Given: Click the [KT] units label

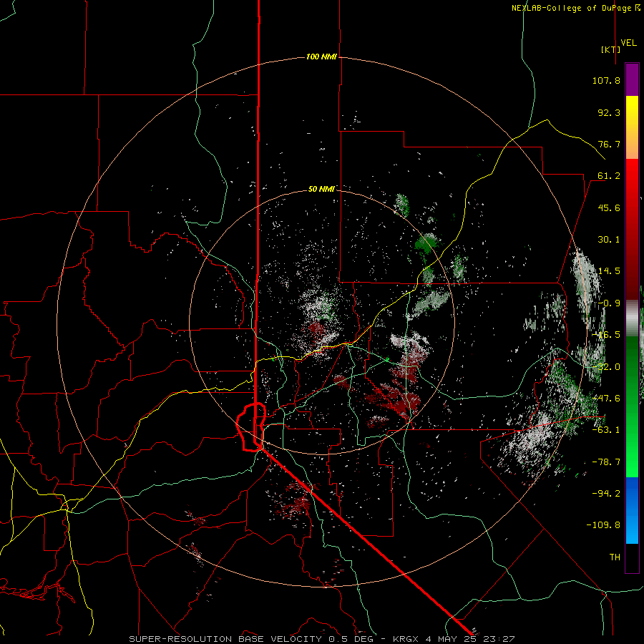Looking at the screenshot, I should (611, 49).
